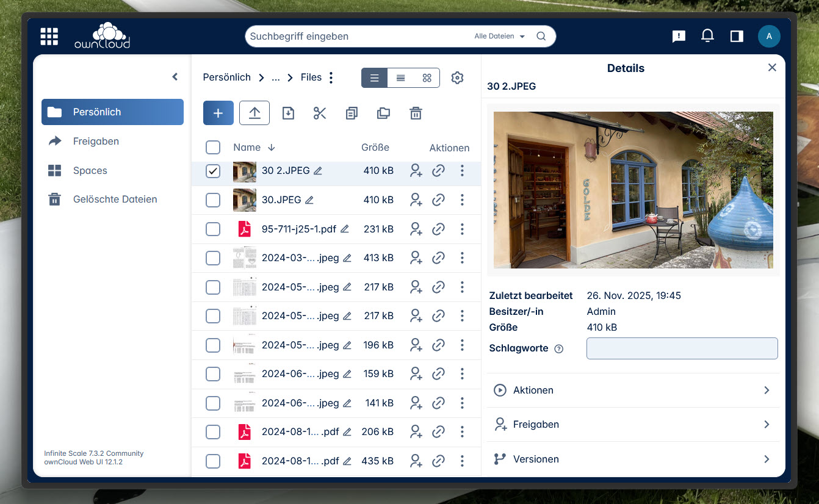Viewport: 819px width, 504px height.
Task: Toggle the select all files checkbox
Action: pyautogui.click(x=212, y=147)
